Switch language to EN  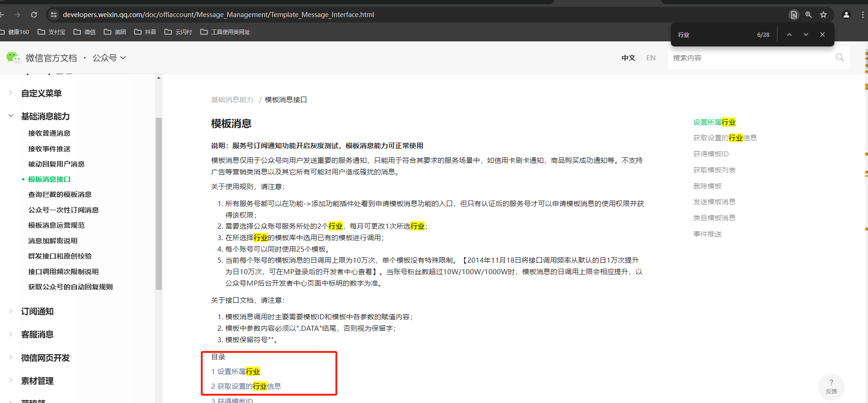[x=651, y=58]
